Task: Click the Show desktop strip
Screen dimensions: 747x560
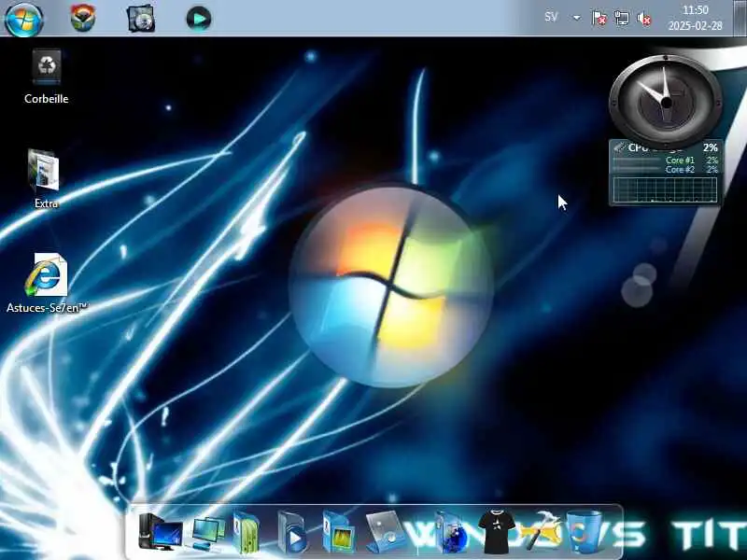Action: click(740, 18)
